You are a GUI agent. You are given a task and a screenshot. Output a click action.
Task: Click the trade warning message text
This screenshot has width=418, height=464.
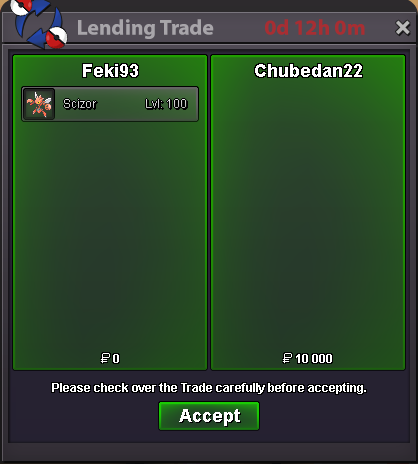(209, 388)
